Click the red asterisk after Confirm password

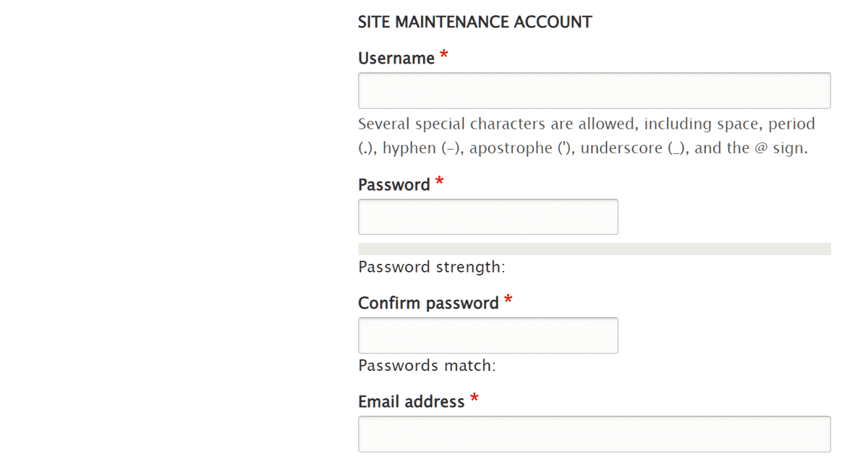click(x=509, y=301)
